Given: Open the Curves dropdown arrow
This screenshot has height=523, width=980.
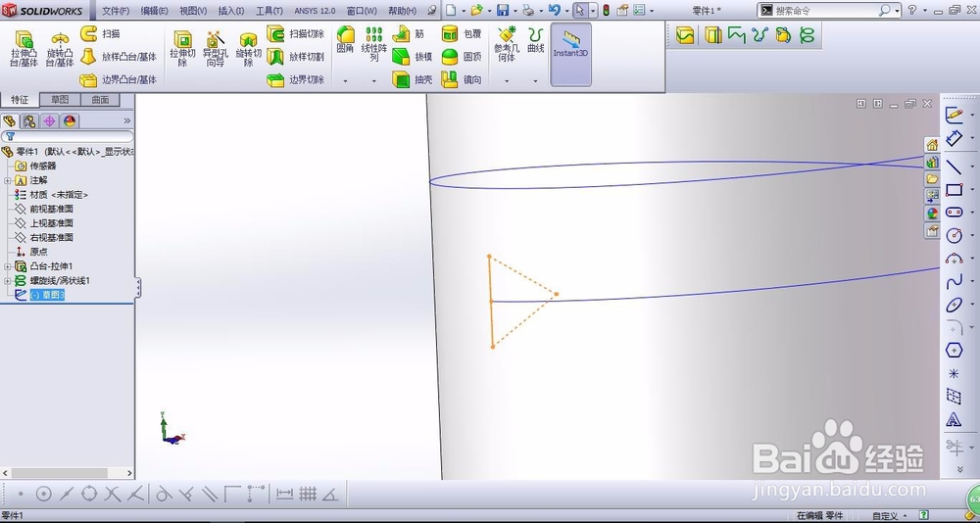Looking at the screenshot, I should tap(536, 80).
